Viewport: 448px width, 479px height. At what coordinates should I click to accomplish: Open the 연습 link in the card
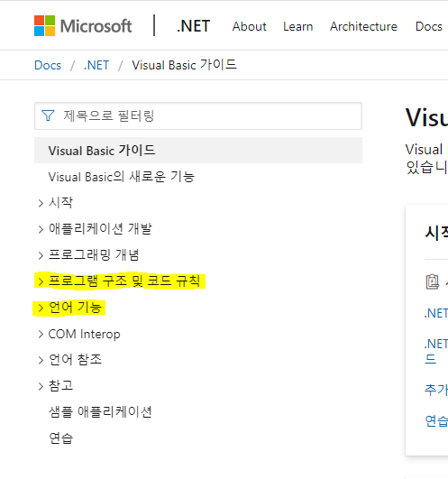pos(436,421)
